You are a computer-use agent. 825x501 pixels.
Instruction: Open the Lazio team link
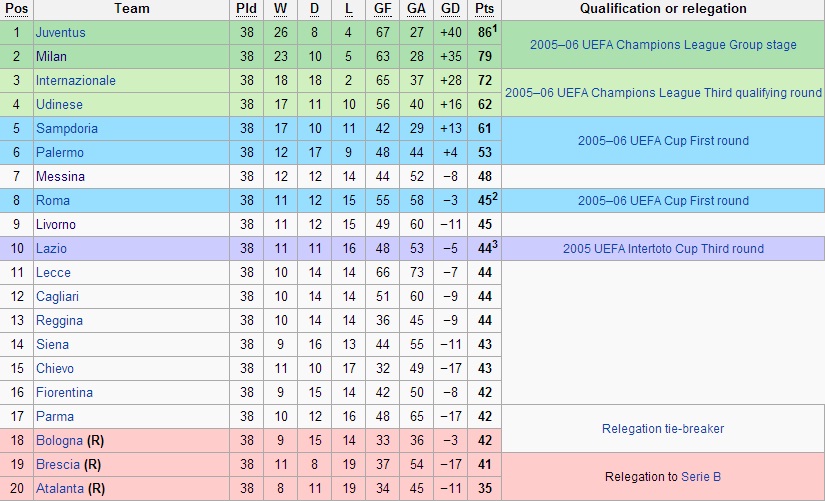coord(51,248)
